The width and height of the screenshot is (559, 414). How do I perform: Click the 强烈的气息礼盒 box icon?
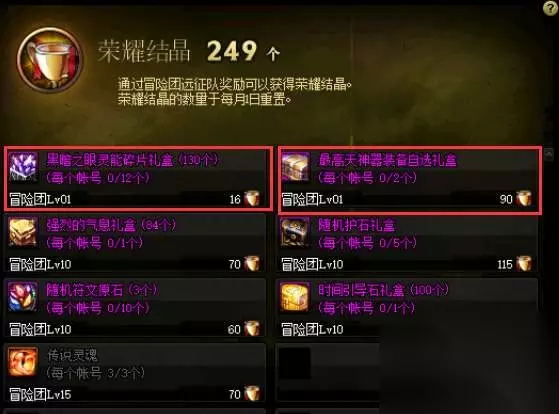pyautogui.click(x=23, y=232)
